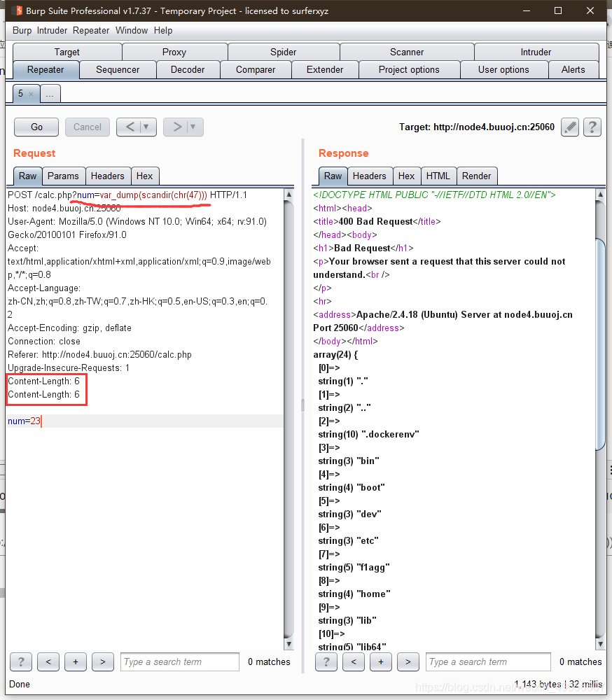This screenshot has height=700, width=612.
Task: Select Request Hex tab
Action: pos(145,176)
